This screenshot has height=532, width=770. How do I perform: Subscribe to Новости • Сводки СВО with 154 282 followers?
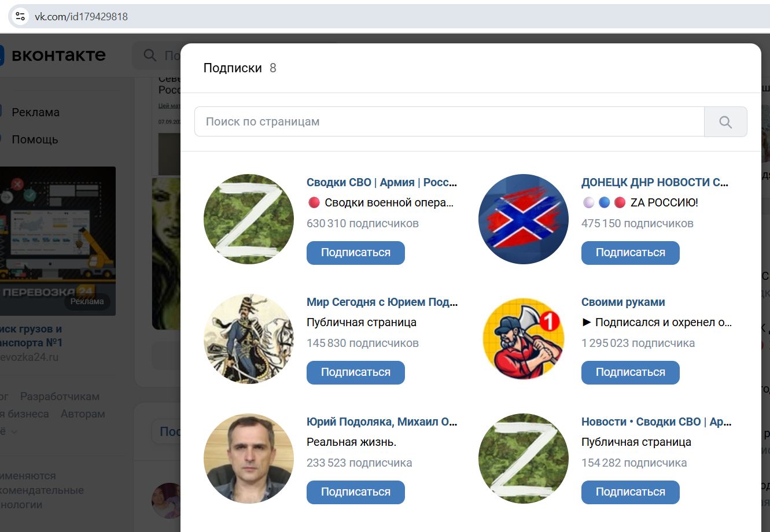pos(631,492)
